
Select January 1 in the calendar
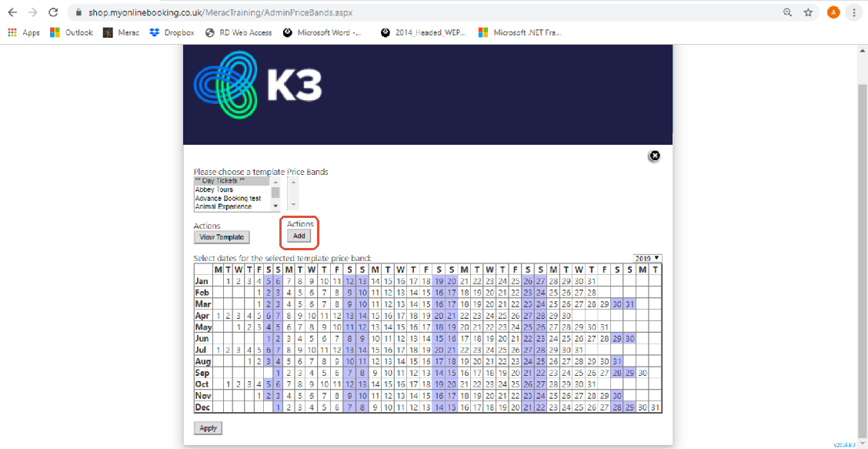click(x=228, y=281)
